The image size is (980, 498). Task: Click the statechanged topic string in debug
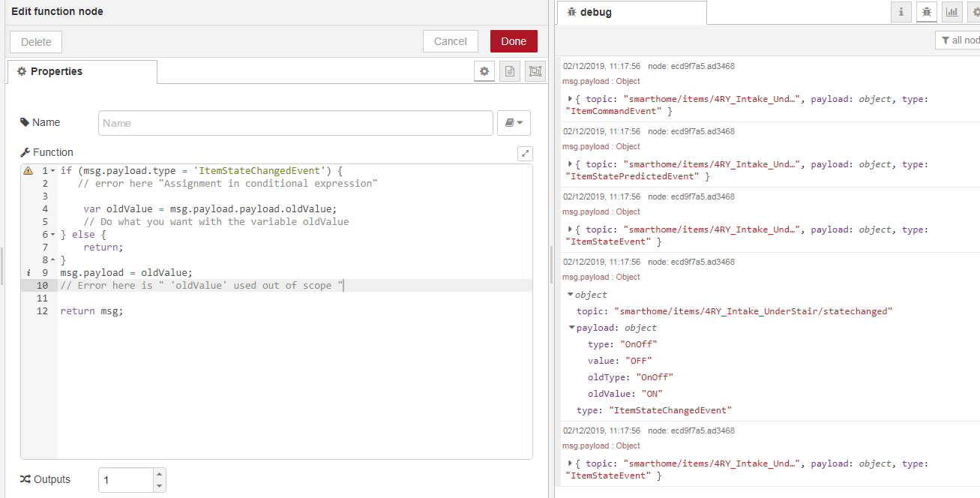pos(753,311)
